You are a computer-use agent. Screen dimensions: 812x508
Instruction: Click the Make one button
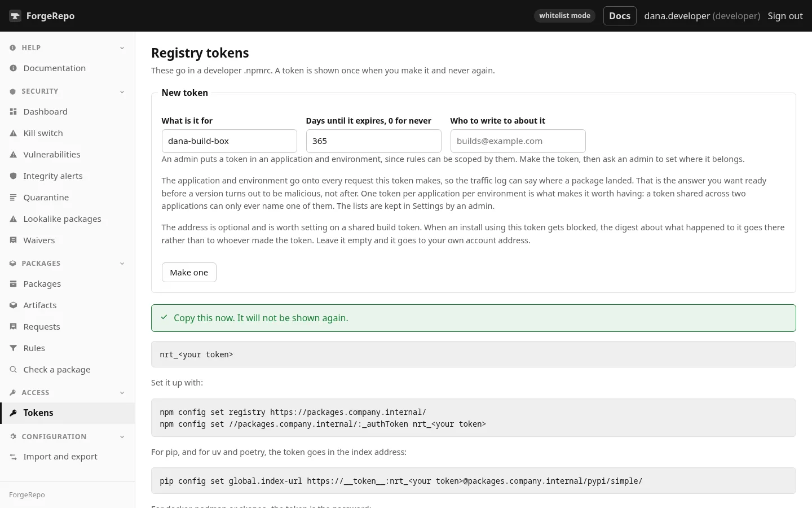click(189, 273)
